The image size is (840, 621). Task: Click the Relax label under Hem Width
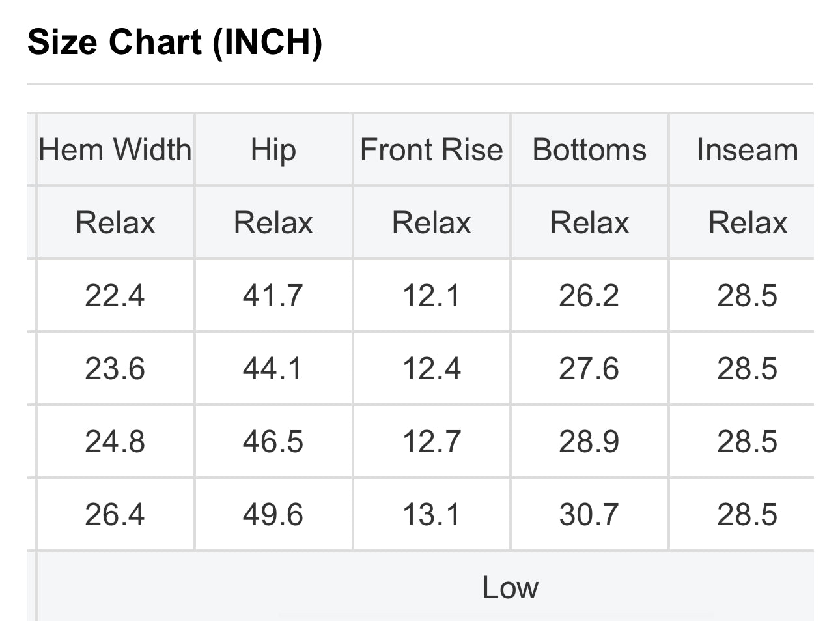(x=115, y=223)
